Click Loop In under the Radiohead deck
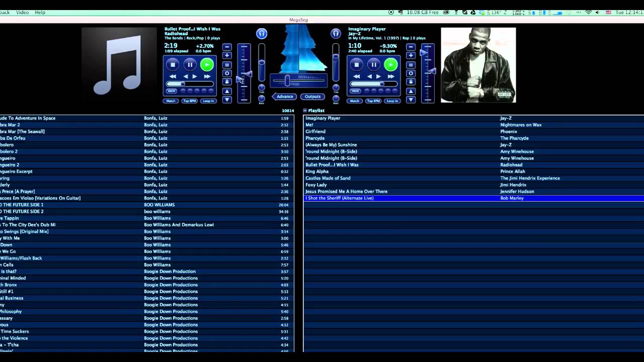 coord(208,101)
